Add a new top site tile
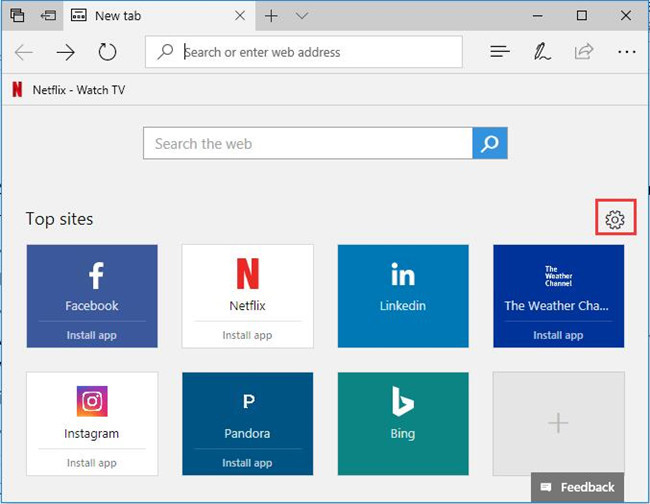This screenshot has width=650, height=504. 558,423
